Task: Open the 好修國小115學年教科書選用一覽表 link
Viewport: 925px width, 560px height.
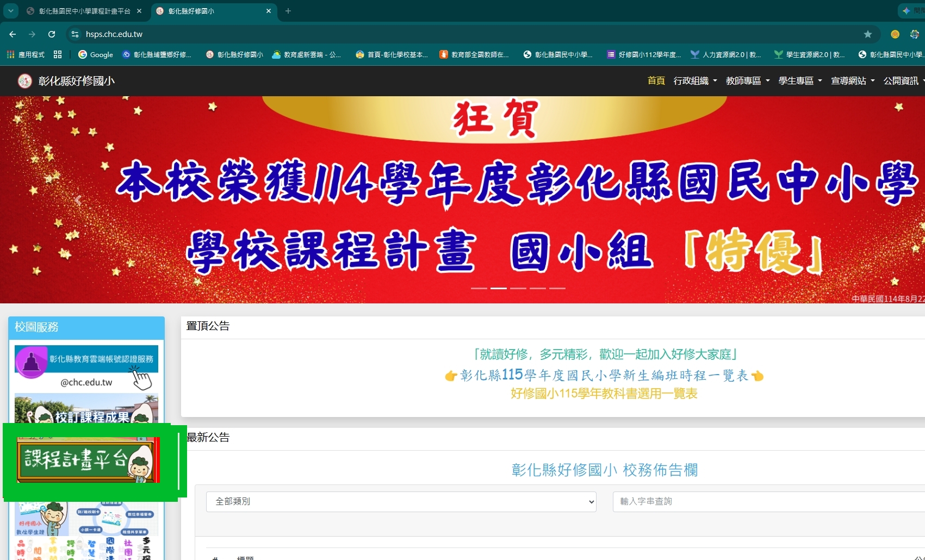Action: click(604, 394)
